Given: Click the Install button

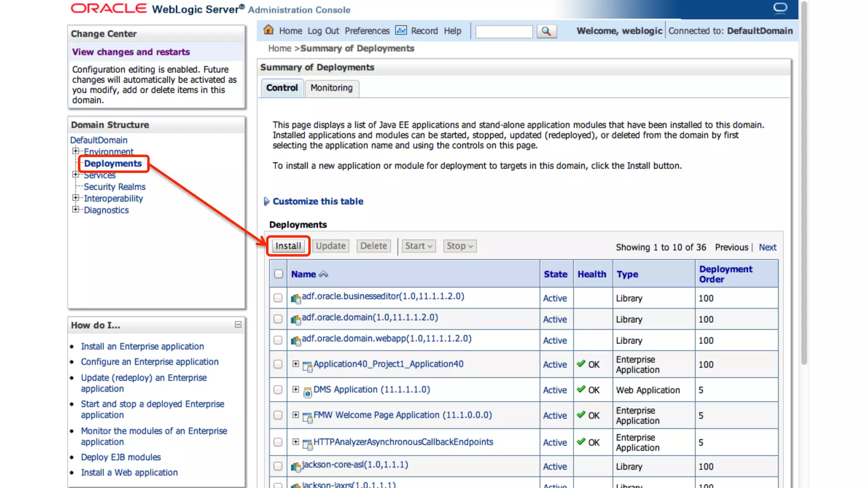Looking at the screenshot, I should click(x=288, y=246).
